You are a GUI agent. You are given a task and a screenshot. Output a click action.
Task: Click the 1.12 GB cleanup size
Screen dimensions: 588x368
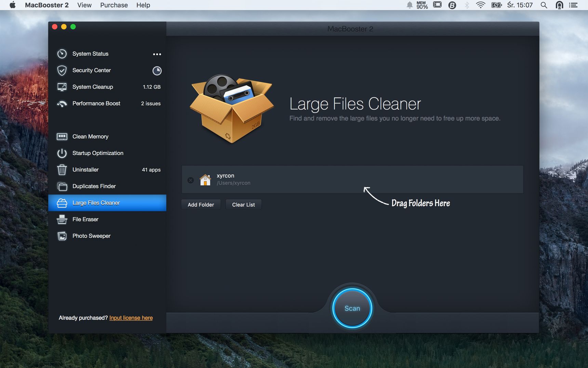click(152, 87)
